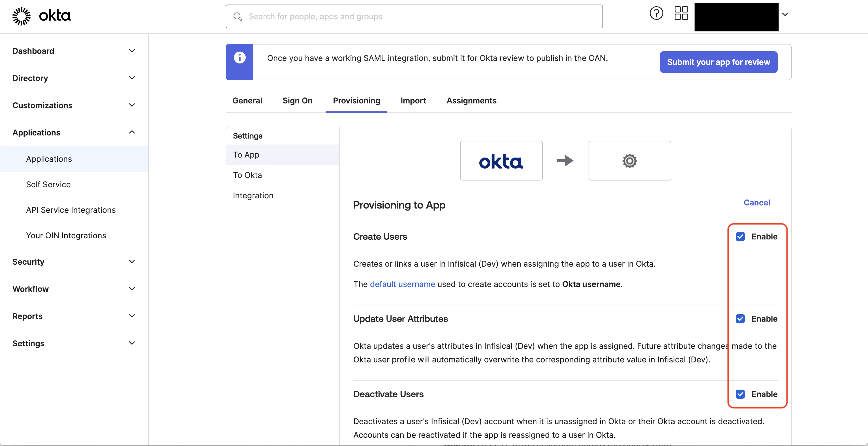The width and height of the screenshot is (868, 446).
Task: Expand the Dashboard sidebar section
Action: 74,51
